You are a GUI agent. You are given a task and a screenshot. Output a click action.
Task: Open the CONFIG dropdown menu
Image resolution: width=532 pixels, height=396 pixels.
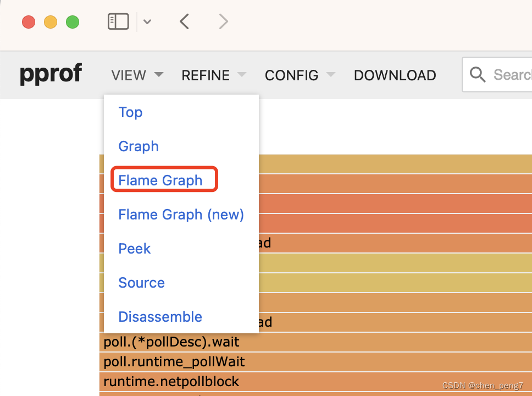coord(300,75)
